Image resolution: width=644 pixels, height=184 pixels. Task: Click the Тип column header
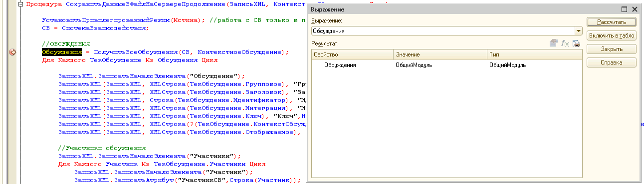coord(534,54)
